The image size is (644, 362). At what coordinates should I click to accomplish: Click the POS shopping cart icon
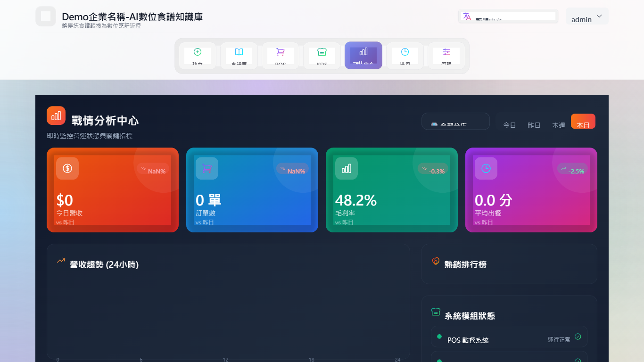tap(281, 52)
